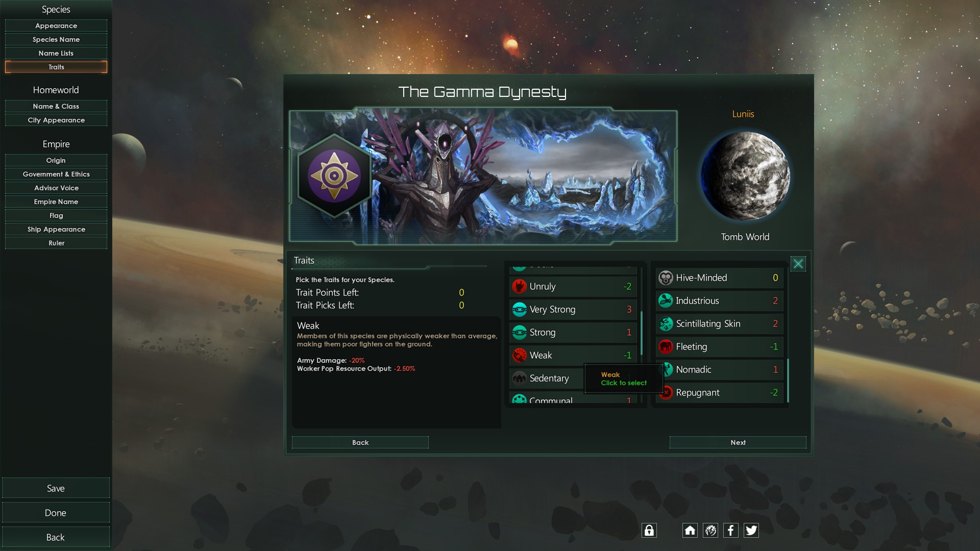Click the Paradox forum icon
Screen dimensions: 980x551
click(x=710, y=530)
